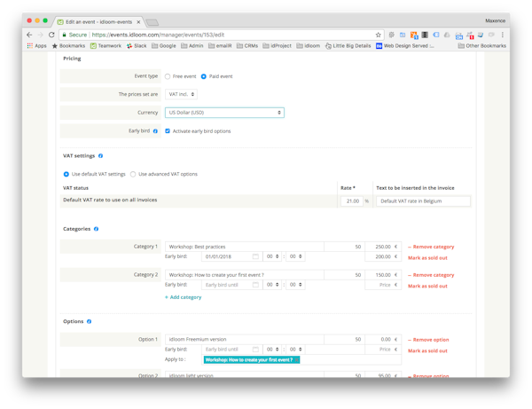The width and height of the screenshot is (532, 409).
Task: Open Apps grid in bookmarks bar
Action: click(x=36, y=46)
